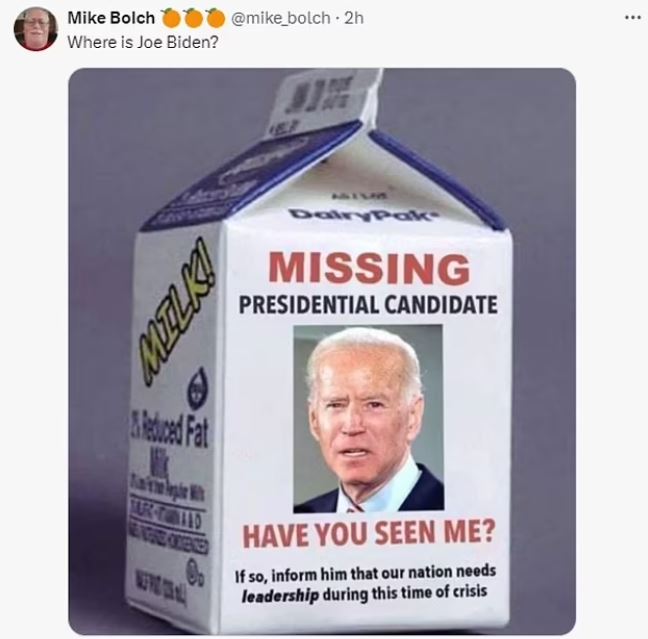Click the 'PRESIDENTIAL CANDIDATE' text in the image
The height and width of the screenshot is (639, 648).
pyautogui.click(x=368, y=305)
